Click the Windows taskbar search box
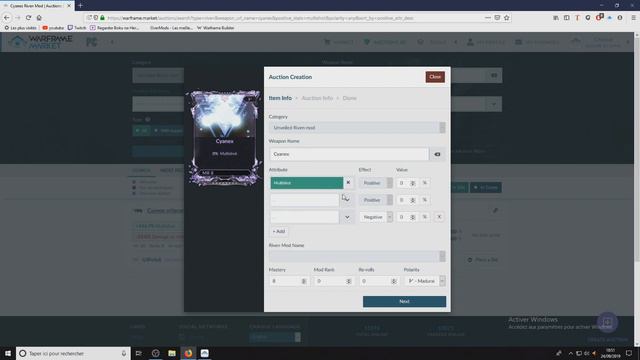This screenshot has height=360, width=640. coord(73,353)
